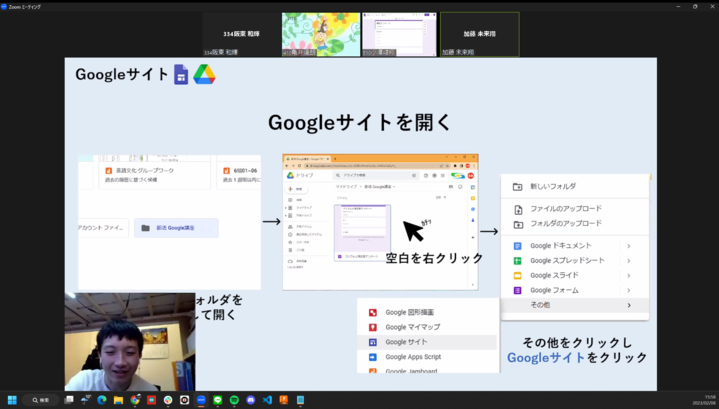Click the purple Google フォーム icon
719x409 pixels.
(x=517, y=290)
